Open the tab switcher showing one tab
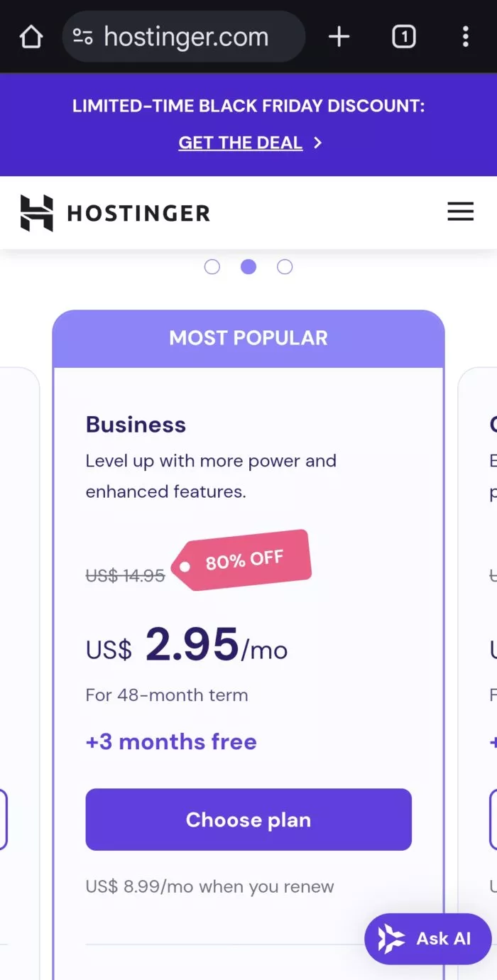This screenshot has height=980, width=497. pos(403,36)
